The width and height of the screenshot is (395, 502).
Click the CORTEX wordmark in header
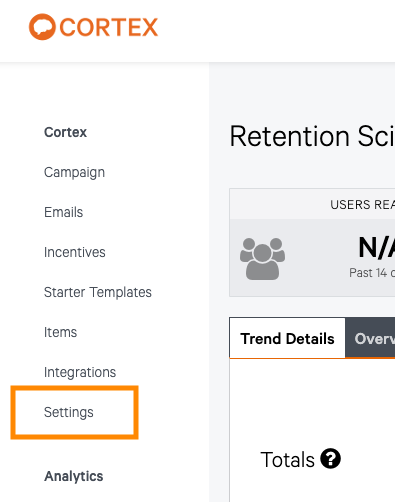[x=109, y=27]
